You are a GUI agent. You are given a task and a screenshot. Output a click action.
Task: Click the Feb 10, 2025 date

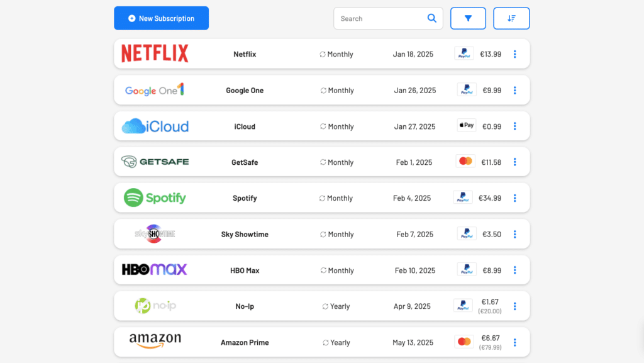coord(415,270)
